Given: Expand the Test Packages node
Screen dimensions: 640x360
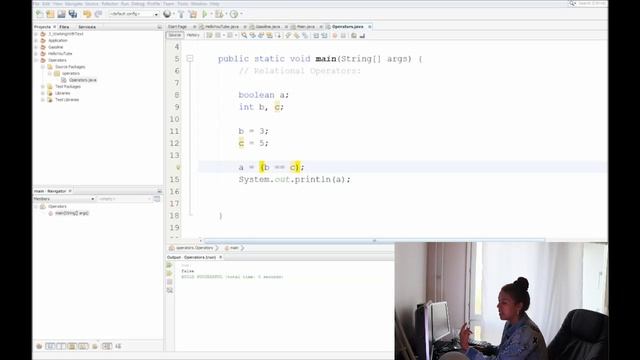Looking at the screenshot, I should point(43,87).
